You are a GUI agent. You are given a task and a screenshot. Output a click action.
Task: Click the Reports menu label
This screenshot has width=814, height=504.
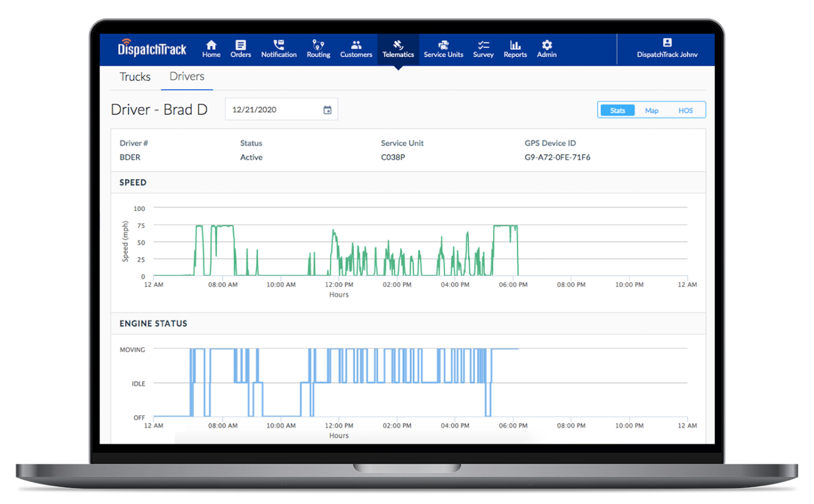[x=515, y=55]
